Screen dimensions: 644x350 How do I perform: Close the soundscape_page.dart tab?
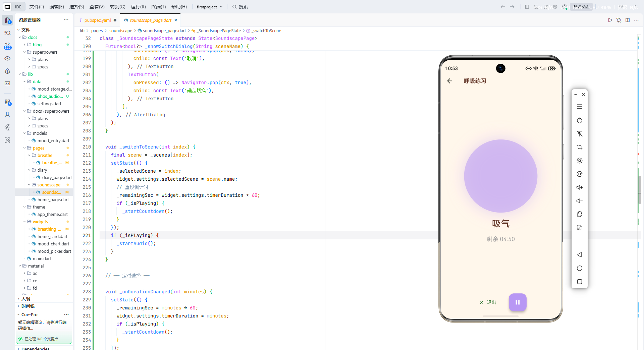coord(176,20)
